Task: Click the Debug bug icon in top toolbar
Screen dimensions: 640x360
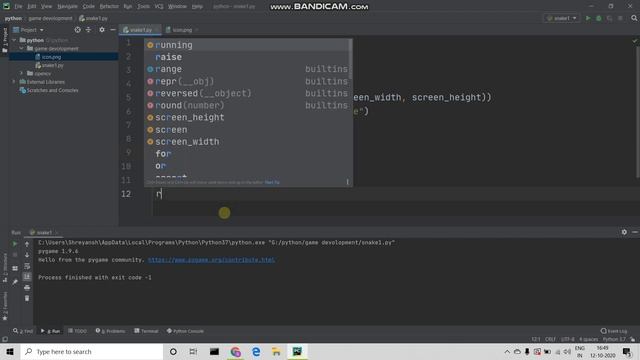Action: pos(599,18)
